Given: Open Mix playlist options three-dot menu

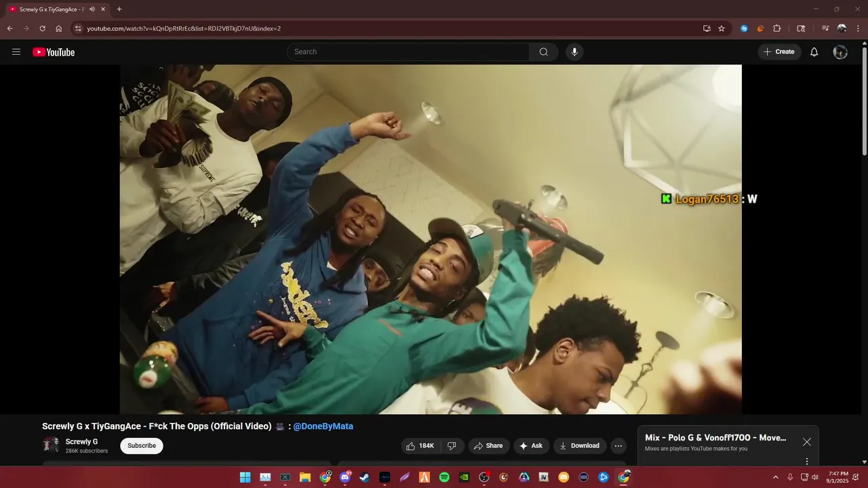Looking at the screenshot, I should point(807,461).
